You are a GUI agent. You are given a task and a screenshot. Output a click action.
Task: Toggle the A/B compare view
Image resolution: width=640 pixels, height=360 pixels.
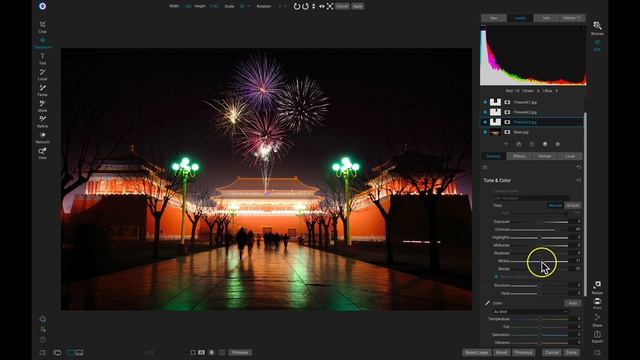point(201,352)
